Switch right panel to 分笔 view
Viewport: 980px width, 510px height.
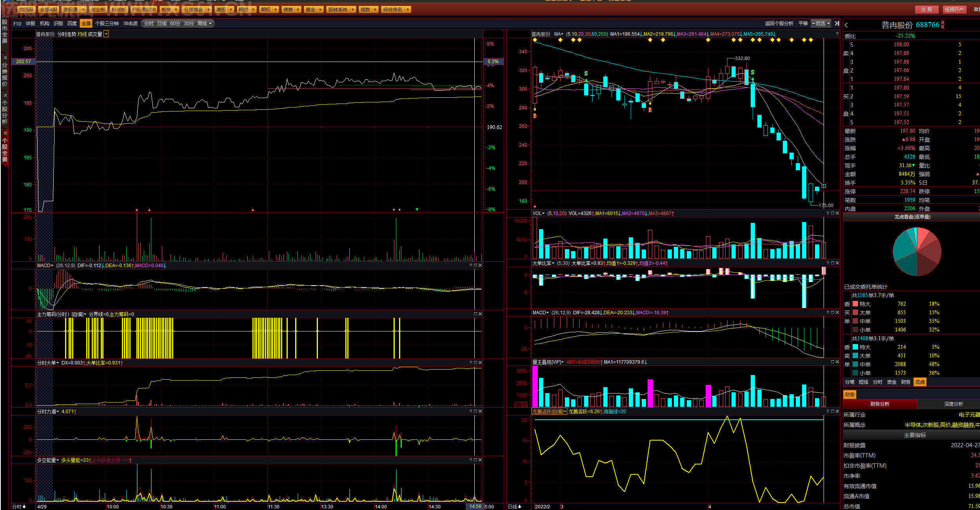[850, 382]
